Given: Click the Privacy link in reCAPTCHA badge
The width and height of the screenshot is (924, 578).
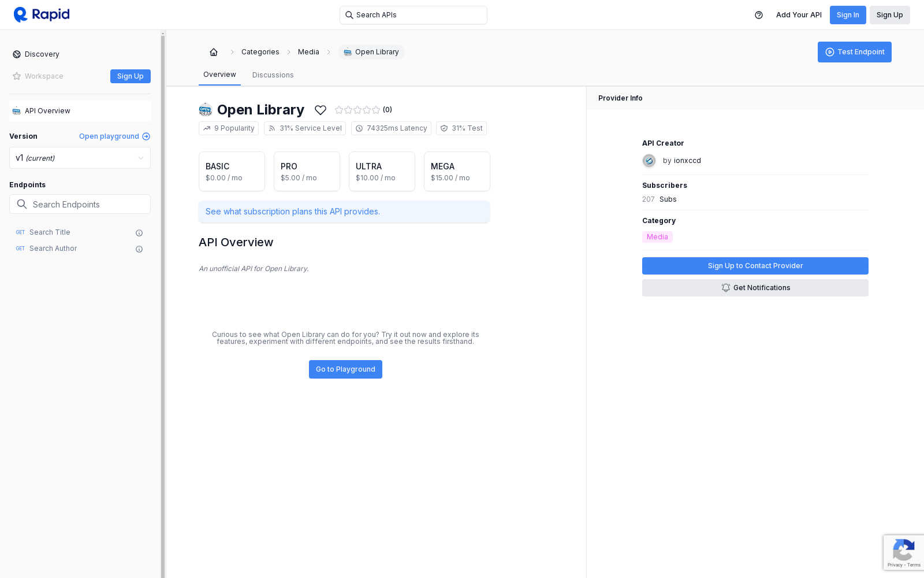Looking at the screenshot, I should point(895,565).
